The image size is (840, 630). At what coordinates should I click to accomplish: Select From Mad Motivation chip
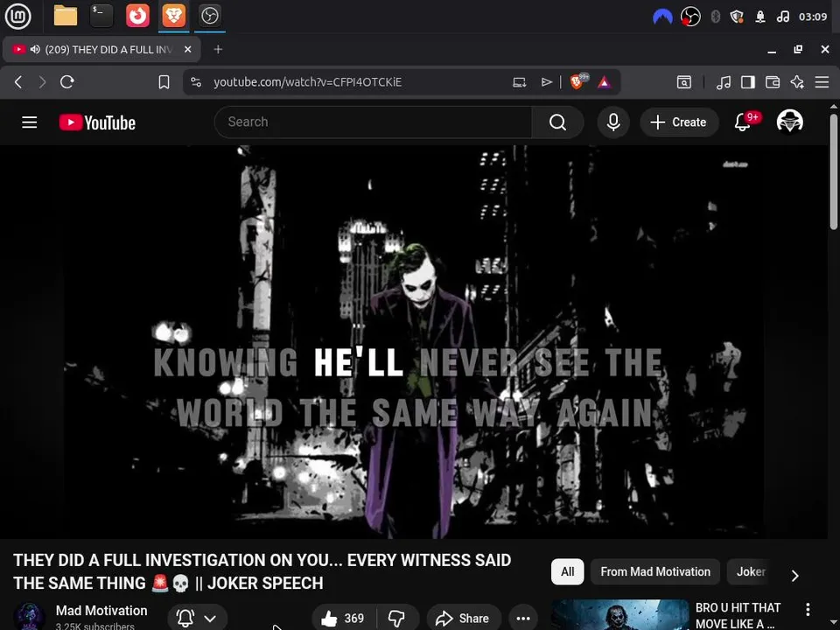pyautogui.click(x=655, y=571)
